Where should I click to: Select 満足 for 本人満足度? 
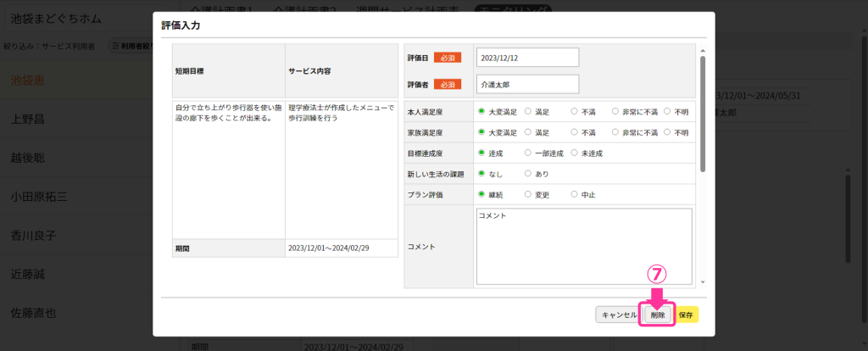(x=528, y=110)
